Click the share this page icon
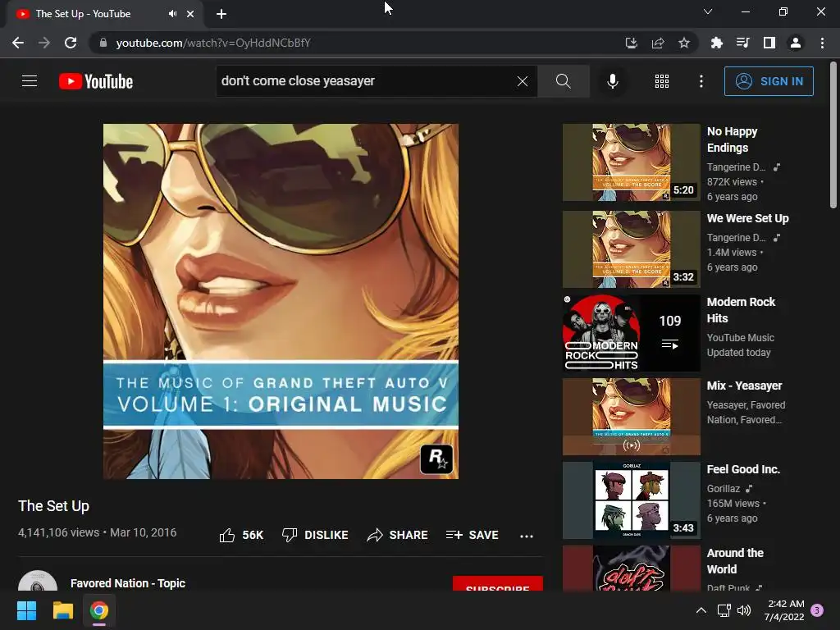 coord(658,43)
